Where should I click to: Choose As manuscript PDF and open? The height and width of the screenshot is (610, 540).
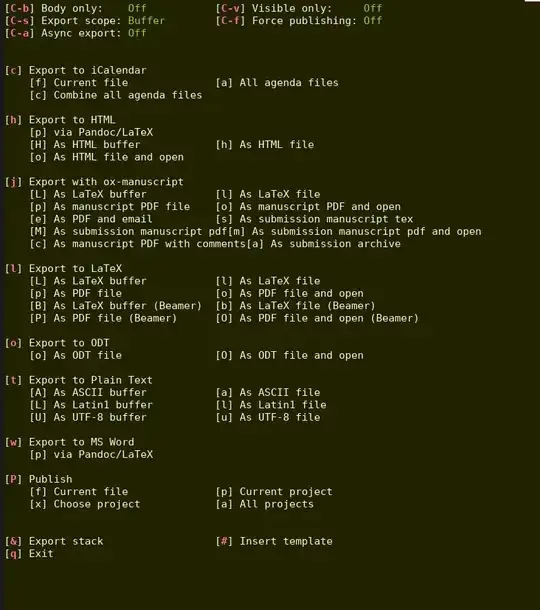pos(308,207)
